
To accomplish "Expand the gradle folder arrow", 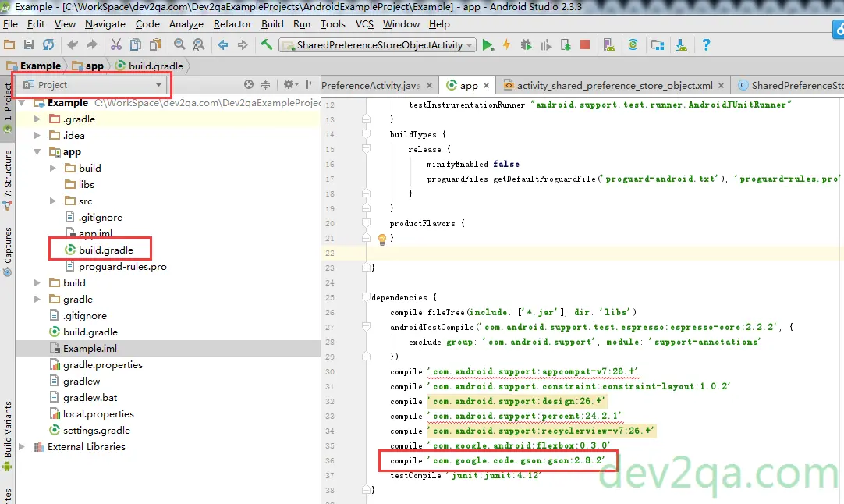I will pos(37,299).
